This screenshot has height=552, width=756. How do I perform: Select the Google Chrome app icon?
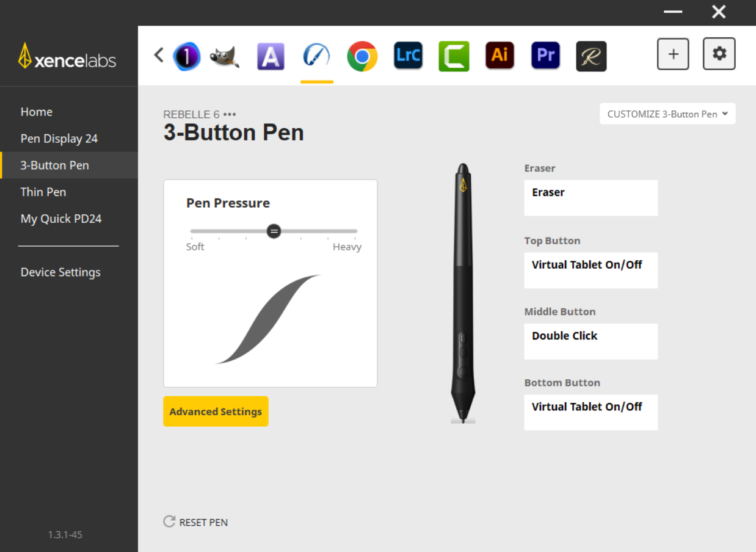[x=362, y=56]
